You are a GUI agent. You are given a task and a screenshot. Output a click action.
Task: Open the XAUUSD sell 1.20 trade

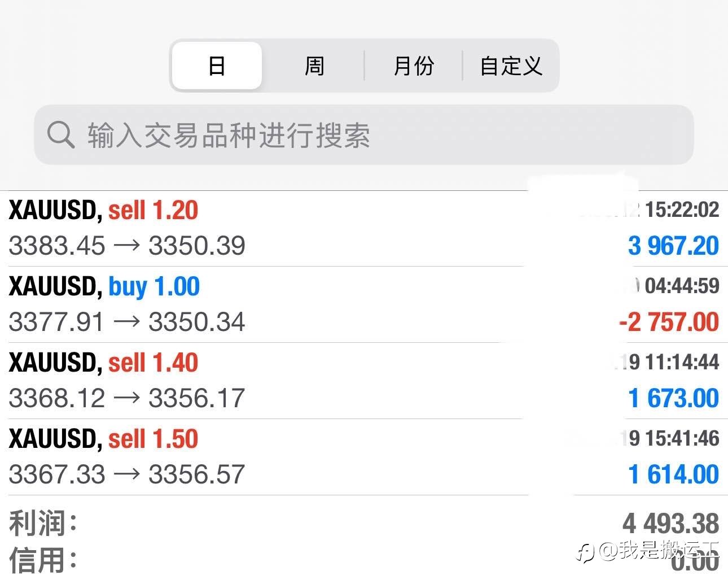(x=364, y=228)
